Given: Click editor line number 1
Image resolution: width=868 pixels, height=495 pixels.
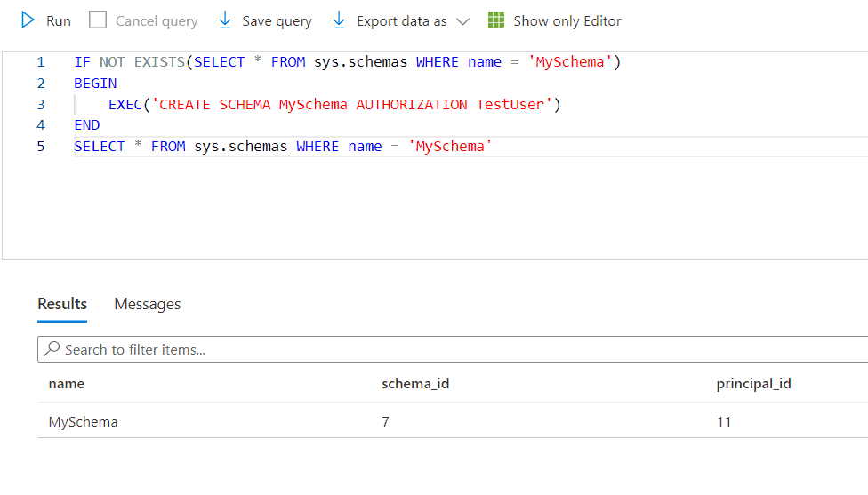Looking at the screenshot, I should tap(40, 62).
